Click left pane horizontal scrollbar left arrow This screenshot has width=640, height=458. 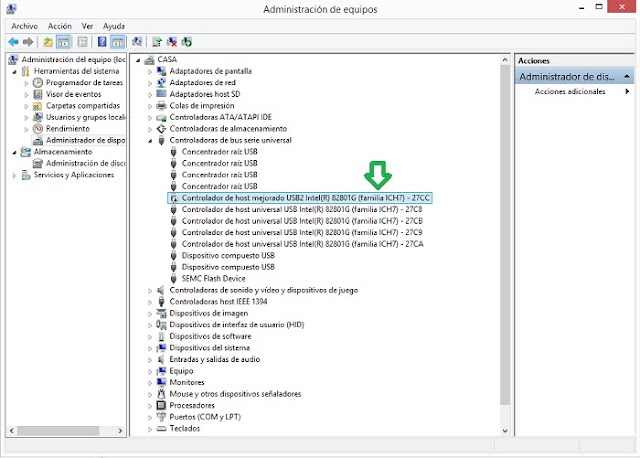click(12, 431)
